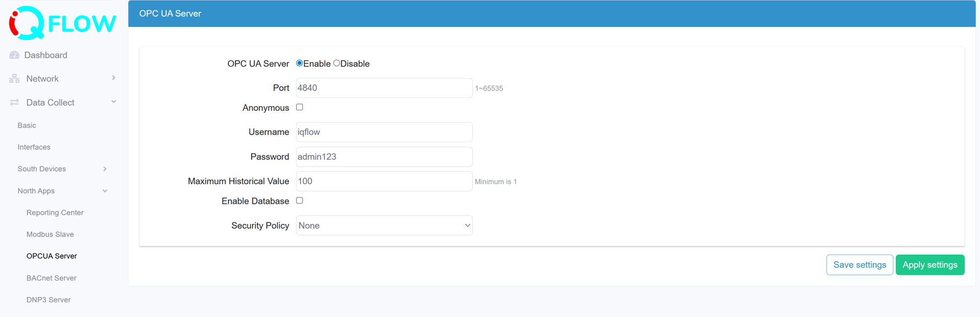Click the 'Minimum is 1' hint text
This screenshot has height=317, width=980.
496,181
